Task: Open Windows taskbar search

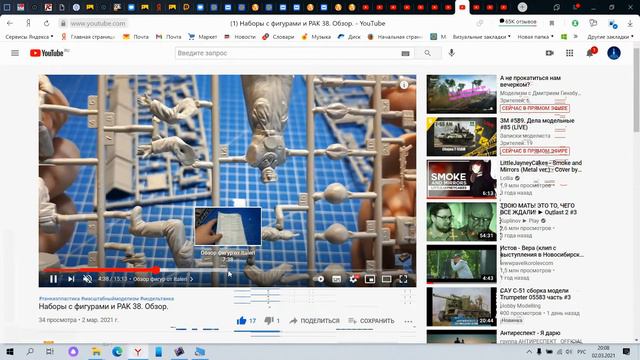Action: click(x=30, y=351)
